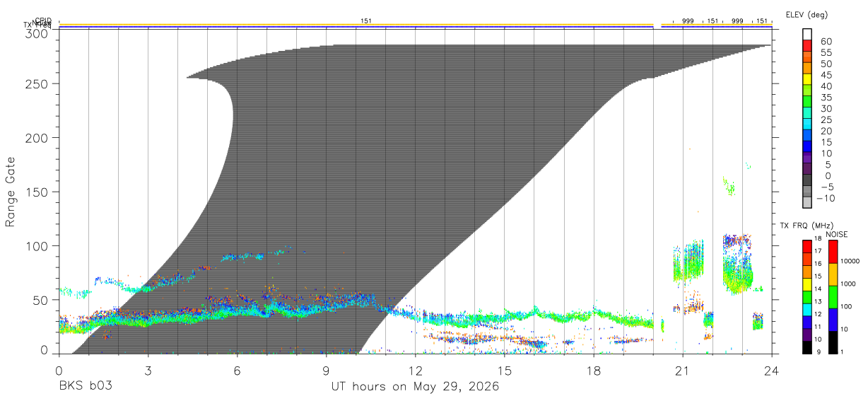Click the ELEV (deg) legend title
Viewport: 868px width, 401px height.
(x=807, y=14)
